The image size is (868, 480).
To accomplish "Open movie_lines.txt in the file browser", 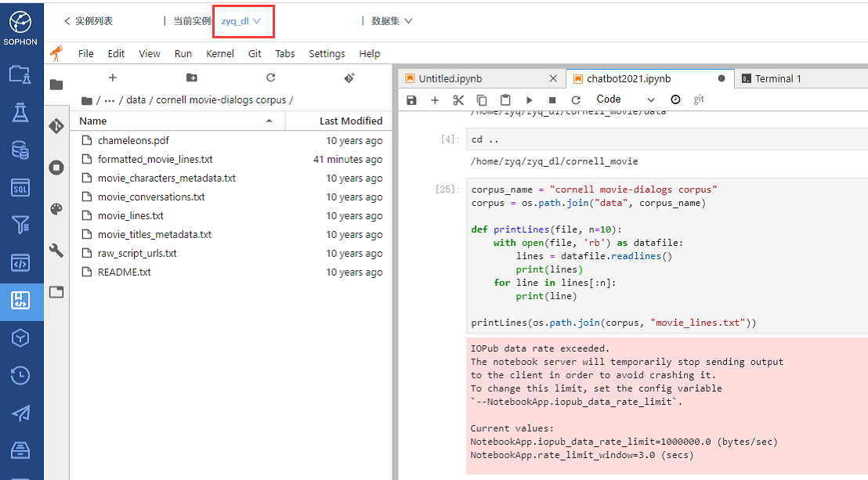I will coord(130,215).
